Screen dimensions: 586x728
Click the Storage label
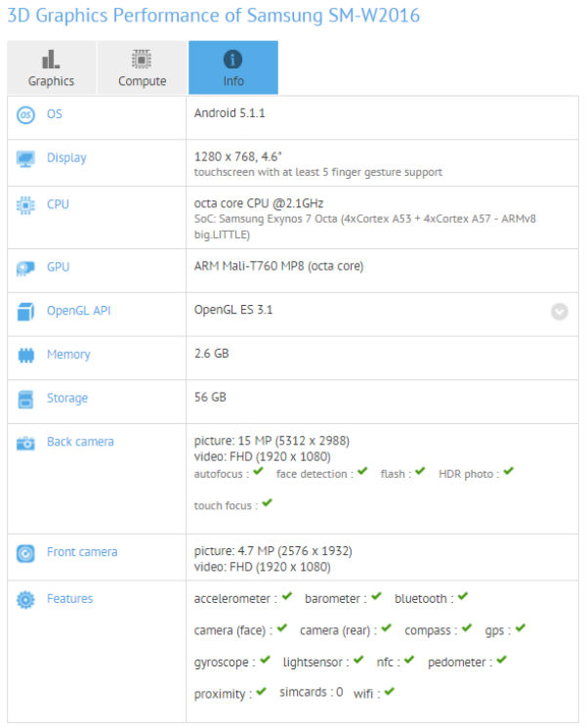67,399
